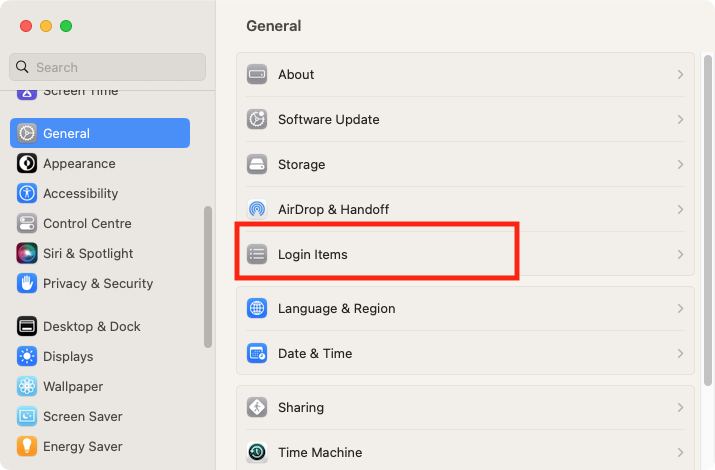Click the Search input field
This screenshot has height=470, width=715.
[108, 67]
